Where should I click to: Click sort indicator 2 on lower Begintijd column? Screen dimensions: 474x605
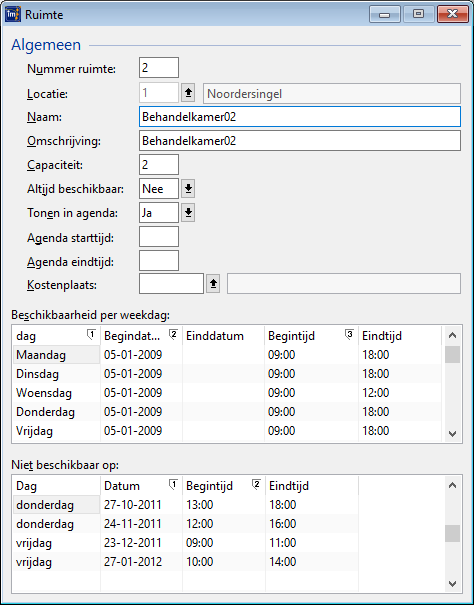(256, 485)
